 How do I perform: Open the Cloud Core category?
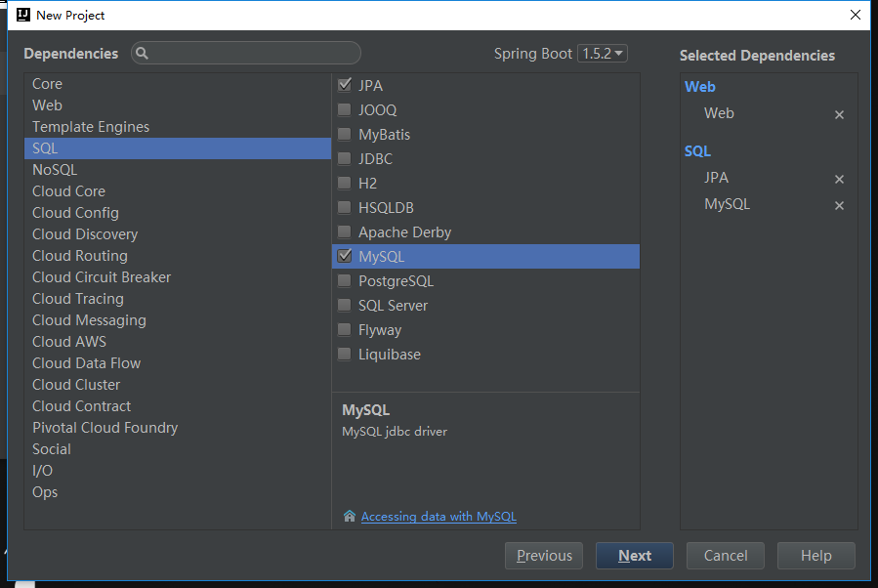click(178, 191)
